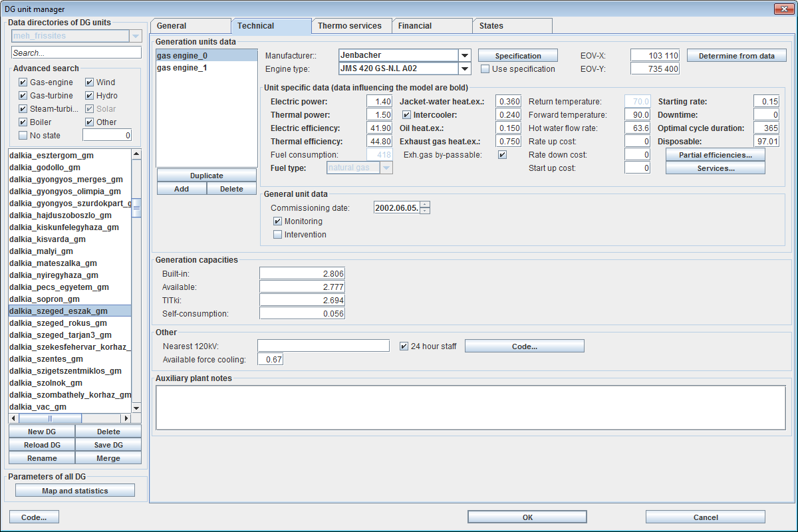Expand the Engine type dropdown

pyautogui.click(x=465, y=68)
